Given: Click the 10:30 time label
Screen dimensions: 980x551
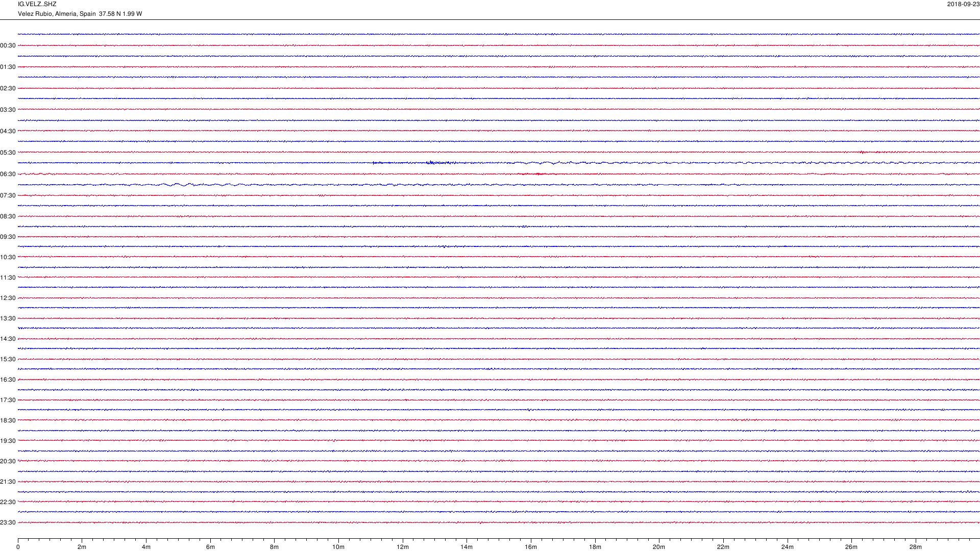Looking at the screenshot, I should coord(8,257).
